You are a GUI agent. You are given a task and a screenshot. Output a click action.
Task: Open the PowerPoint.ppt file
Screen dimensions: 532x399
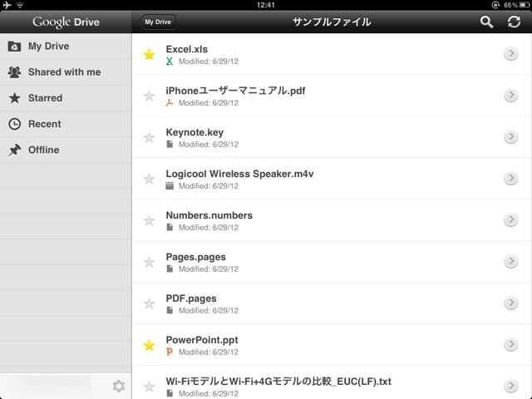332,345
